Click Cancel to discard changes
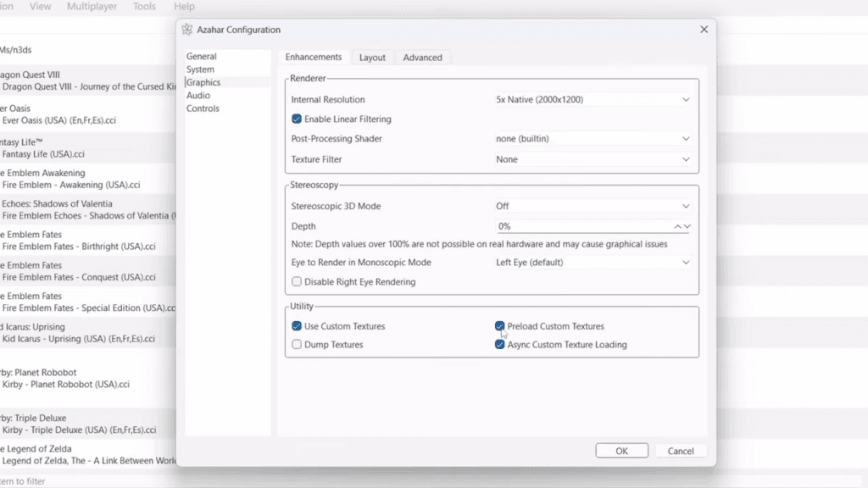This screenshot has width=868, height=488. tap(681, 451)
